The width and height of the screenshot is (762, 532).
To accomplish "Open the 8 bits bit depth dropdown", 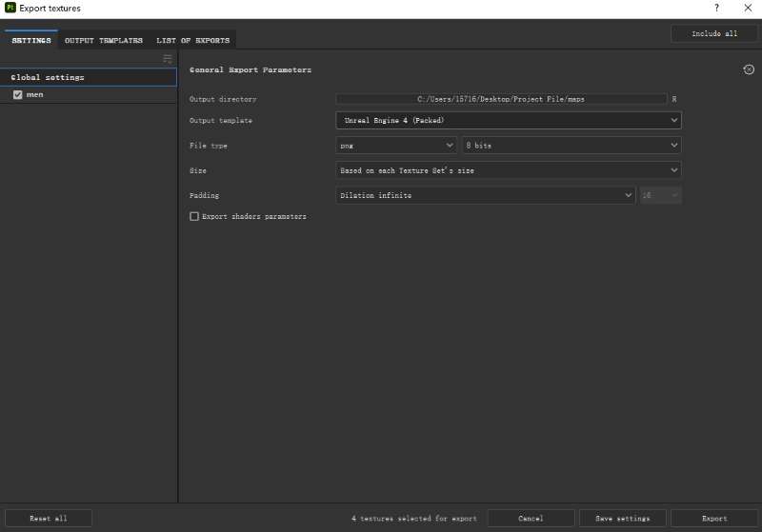I will coord(571,146).
